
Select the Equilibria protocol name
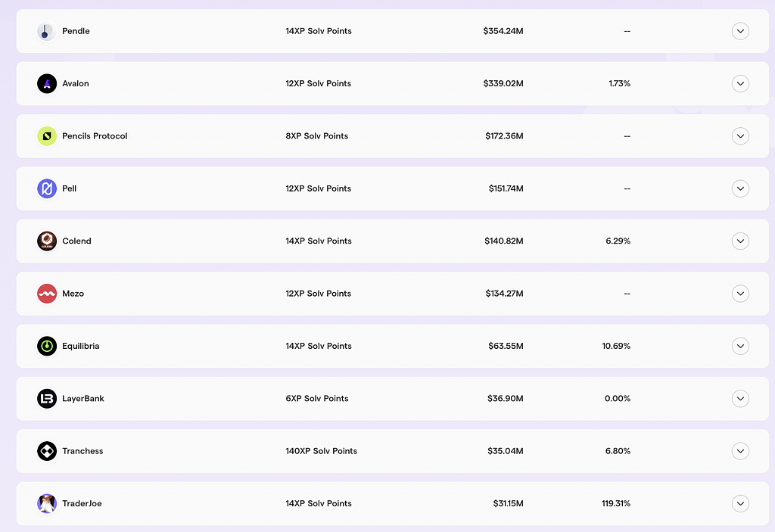coord(81,346)
